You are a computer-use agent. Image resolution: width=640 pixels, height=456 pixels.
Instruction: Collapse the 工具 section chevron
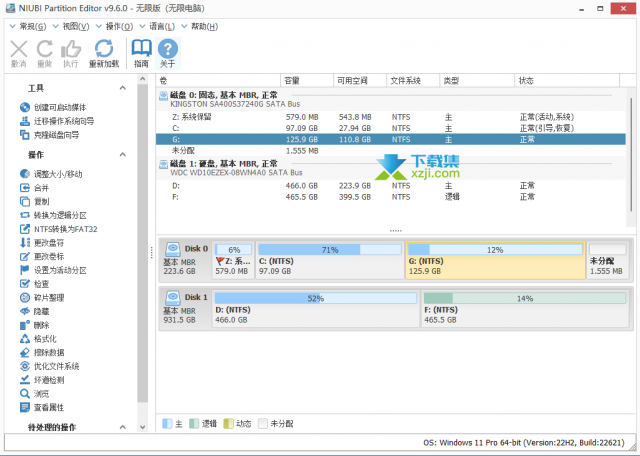(122, 88)
